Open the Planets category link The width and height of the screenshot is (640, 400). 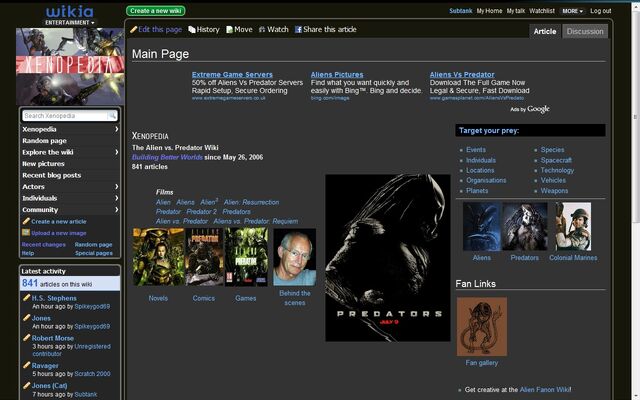point(477,191)
